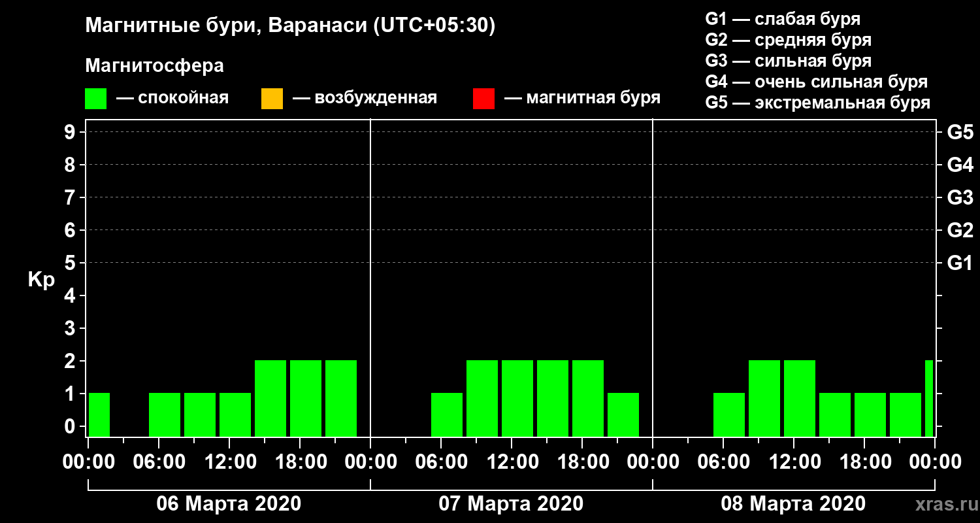Click the Kp axis label
Image resolution: width=980 pixels, height=523 pixels.
pos(41,280)
